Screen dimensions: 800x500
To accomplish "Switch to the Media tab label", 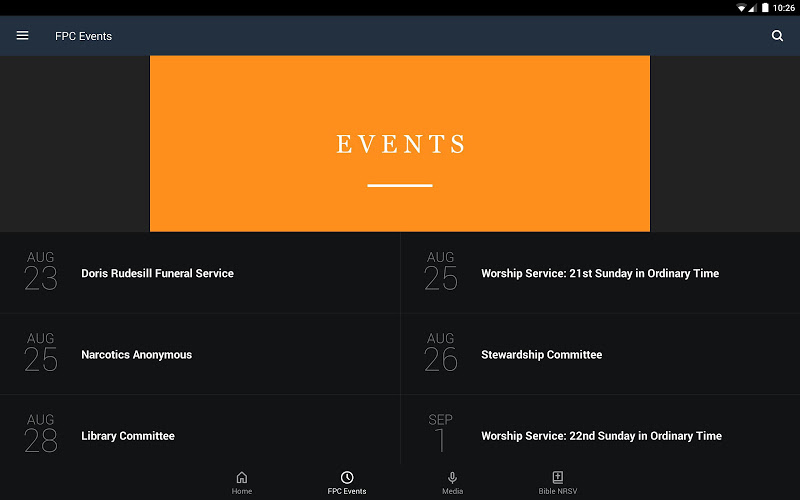I will pos(452,491).
